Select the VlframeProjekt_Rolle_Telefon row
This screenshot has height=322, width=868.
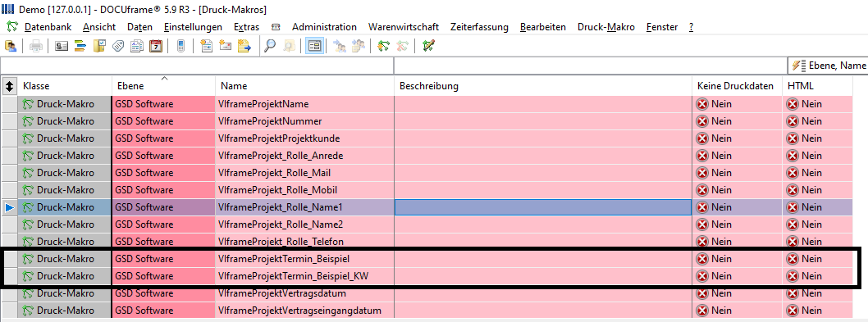[x=427, y=241]
